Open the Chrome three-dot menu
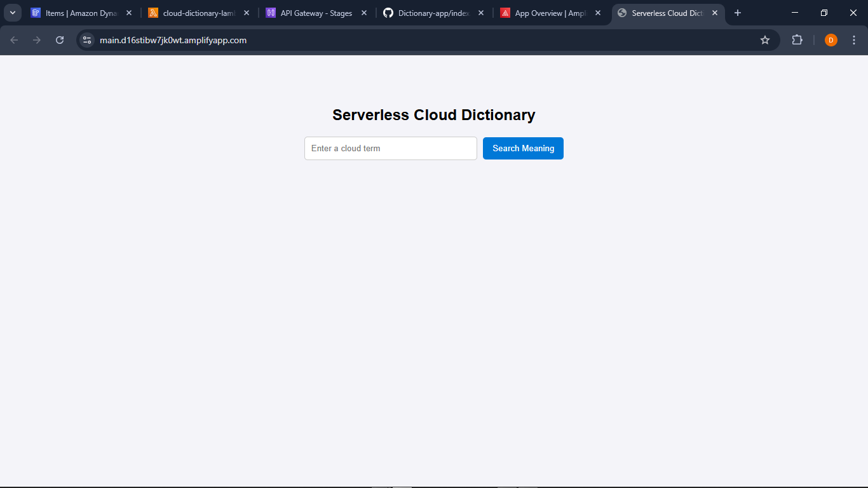Image resolution: width=868 pixels, height=488 pixels. point(854,39)
